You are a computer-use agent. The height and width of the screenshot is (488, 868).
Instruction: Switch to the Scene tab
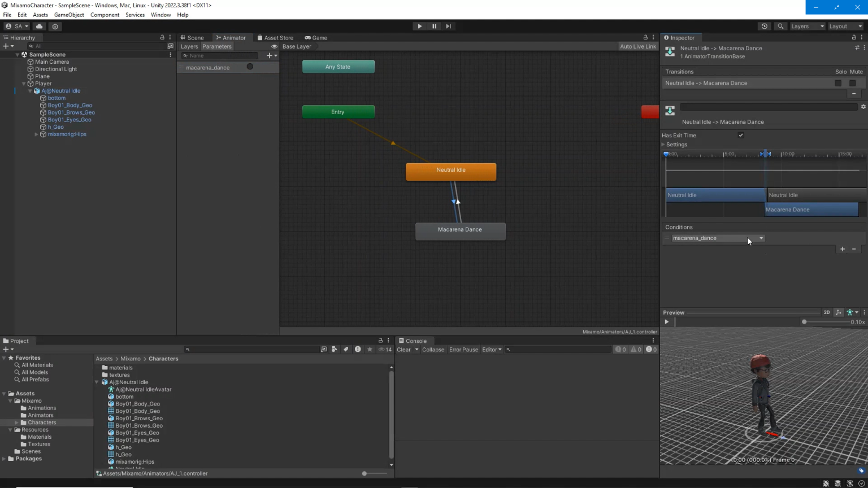tap(195, 38)
